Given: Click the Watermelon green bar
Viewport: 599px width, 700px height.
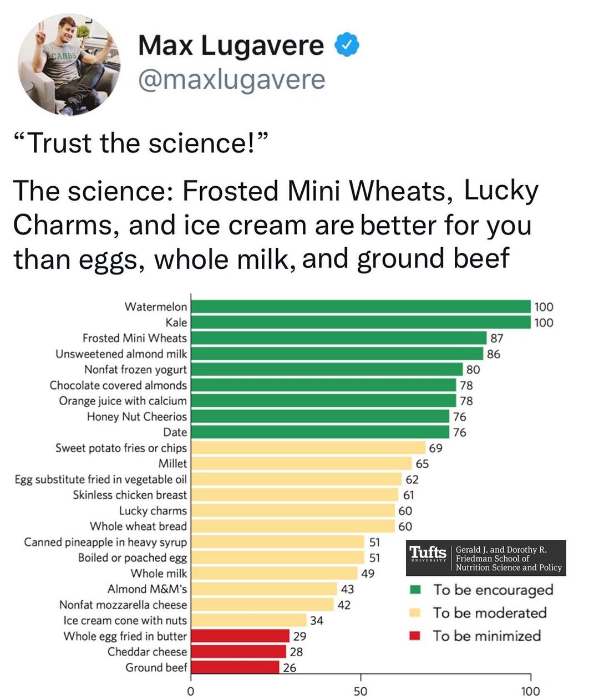Looking at the screenshot, I should click(x=361, y=306).
